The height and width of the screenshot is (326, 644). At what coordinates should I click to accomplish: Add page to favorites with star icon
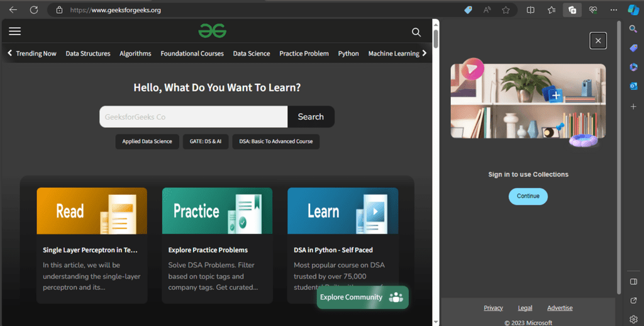[x=506, y=10]
